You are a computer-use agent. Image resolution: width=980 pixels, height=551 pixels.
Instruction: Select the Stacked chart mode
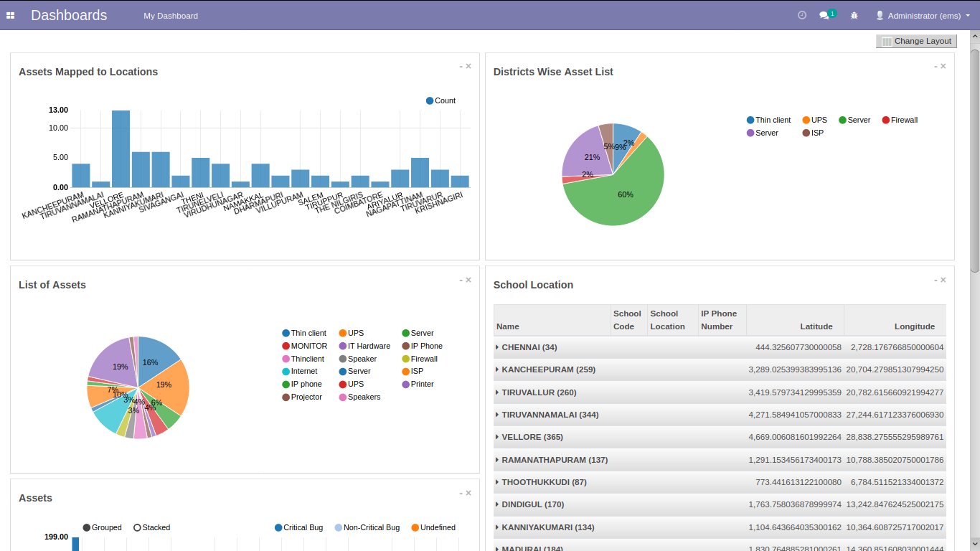click(151, 527)
